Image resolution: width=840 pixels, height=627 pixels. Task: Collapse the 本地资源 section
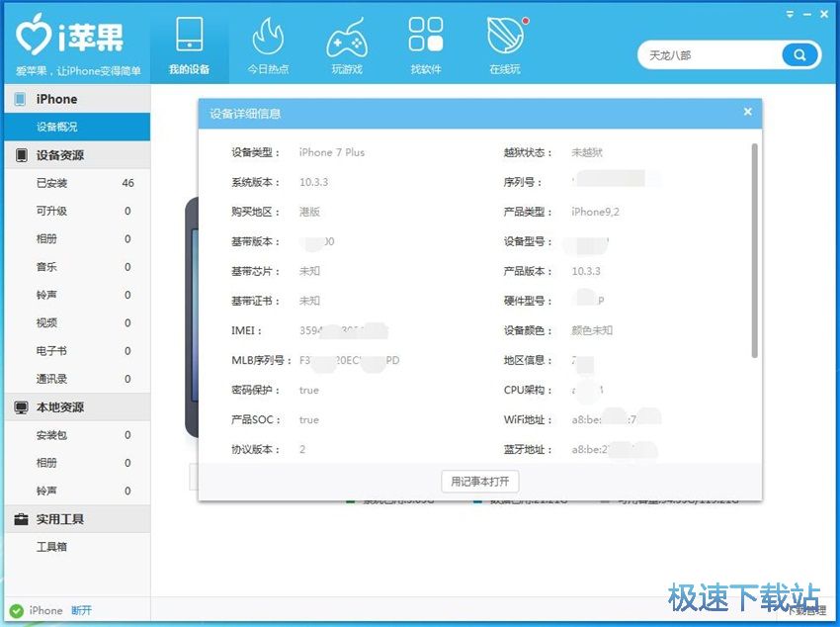(x=77, y=407)
